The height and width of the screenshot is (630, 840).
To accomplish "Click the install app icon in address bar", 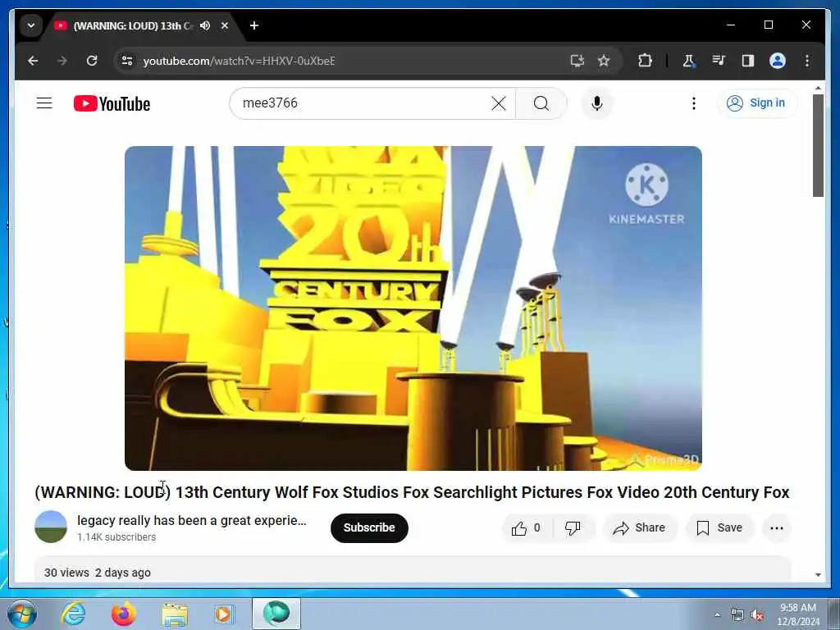I will pos(577,61).
